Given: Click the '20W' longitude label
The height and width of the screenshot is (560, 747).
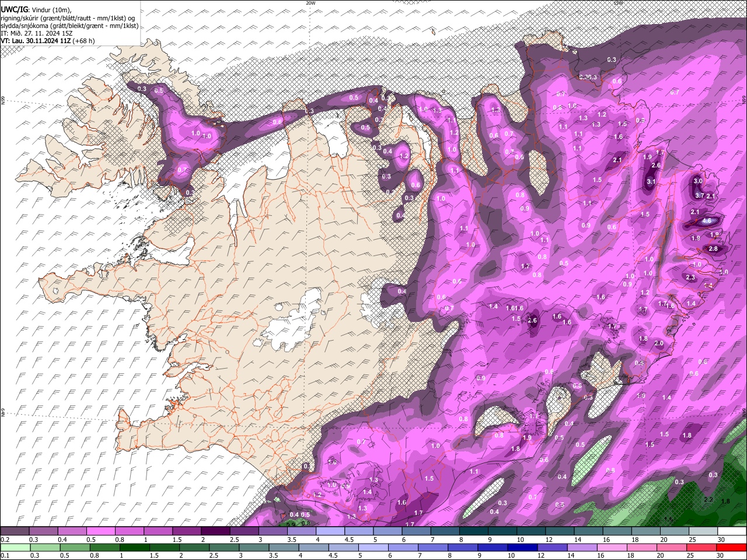Looking at the screenshot, I should (x=310, y=3).
